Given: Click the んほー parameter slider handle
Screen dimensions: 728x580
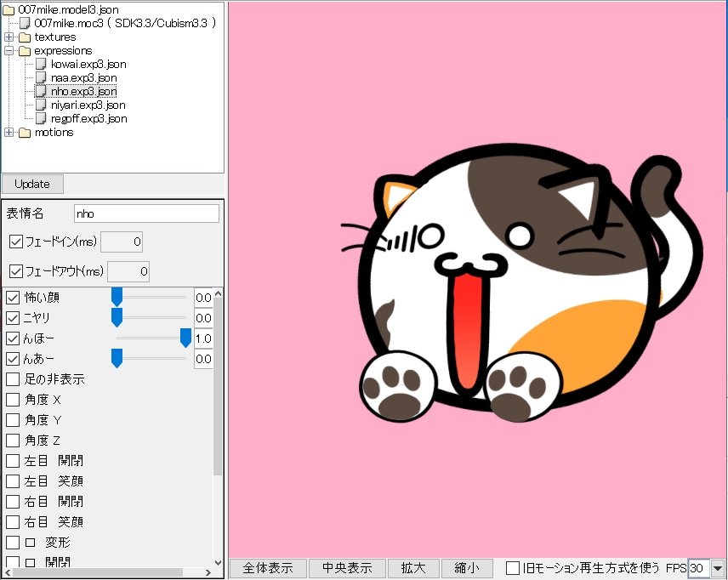Looking at the screenshot, I should 186,338.
